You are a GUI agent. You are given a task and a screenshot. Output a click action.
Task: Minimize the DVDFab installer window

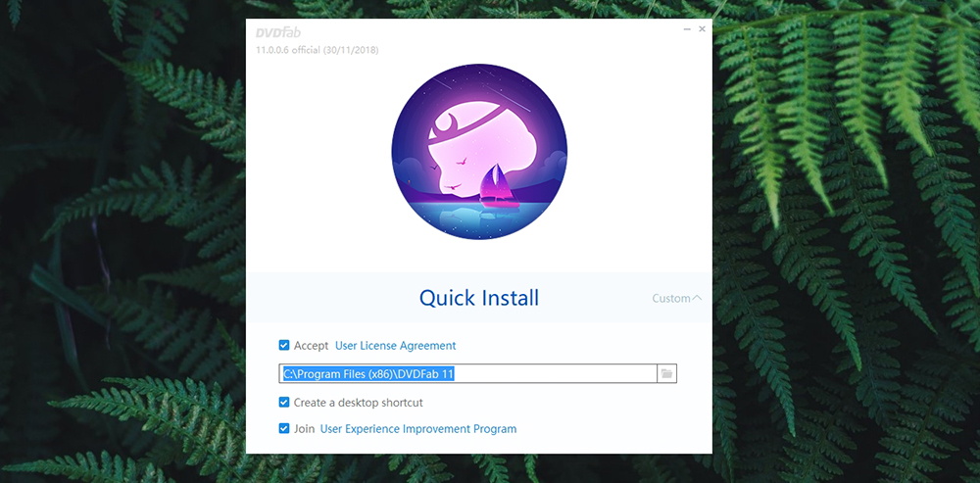click(687, 29)
